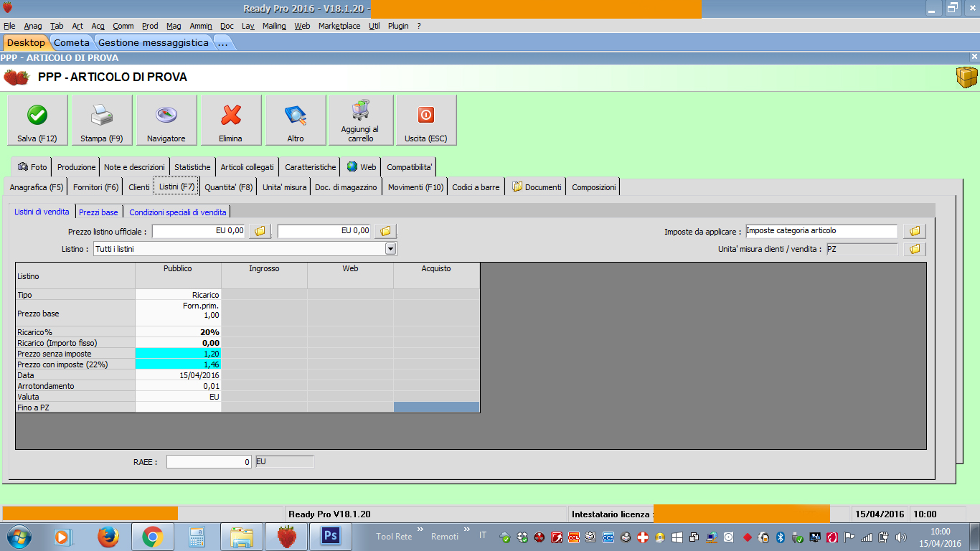Open the Navigatore compass tool
980x551 pixels.
[166, 120]
